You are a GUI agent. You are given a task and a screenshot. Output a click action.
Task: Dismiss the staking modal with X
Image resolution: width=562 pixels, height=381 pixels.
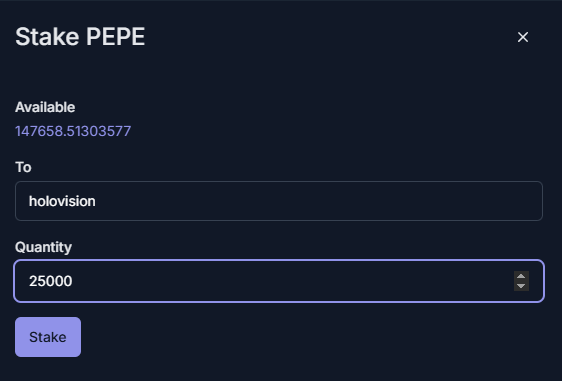[523, 37]
